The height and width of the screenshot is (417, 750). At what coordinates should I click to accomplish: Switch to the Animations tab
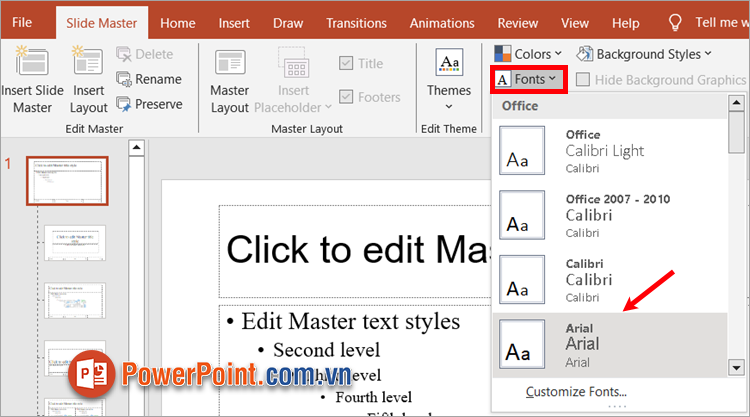point(442,23)
